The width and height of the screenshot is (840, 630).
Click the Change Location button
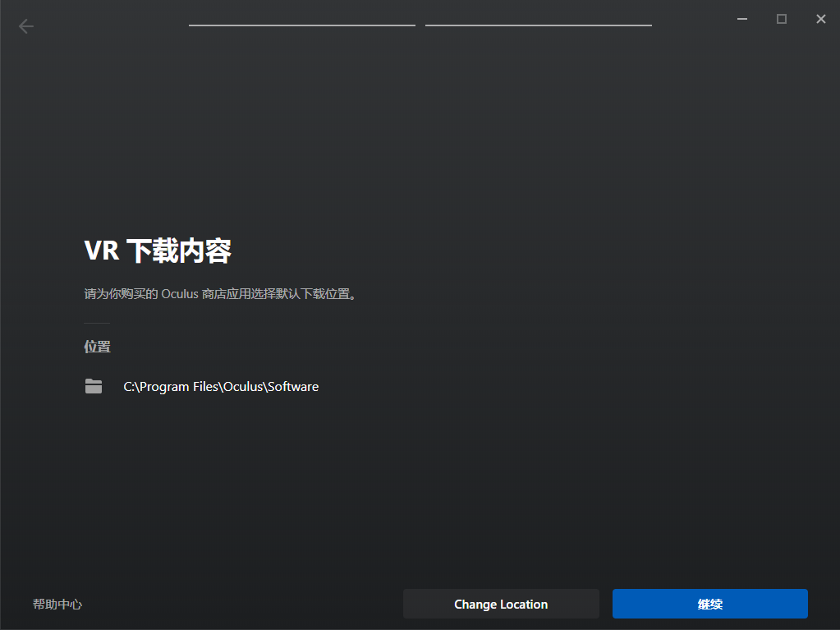coord(501,604)
